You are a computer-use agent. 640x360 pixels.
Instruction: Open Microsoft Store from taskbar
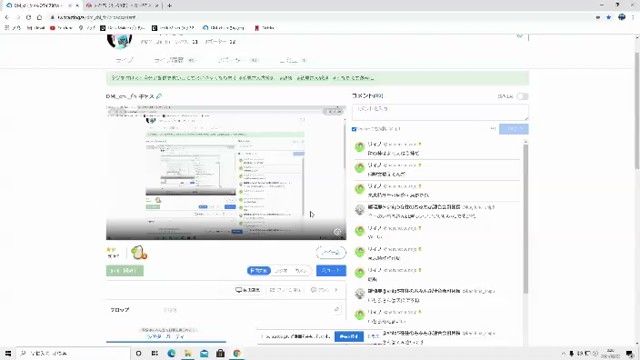[220, 353]
